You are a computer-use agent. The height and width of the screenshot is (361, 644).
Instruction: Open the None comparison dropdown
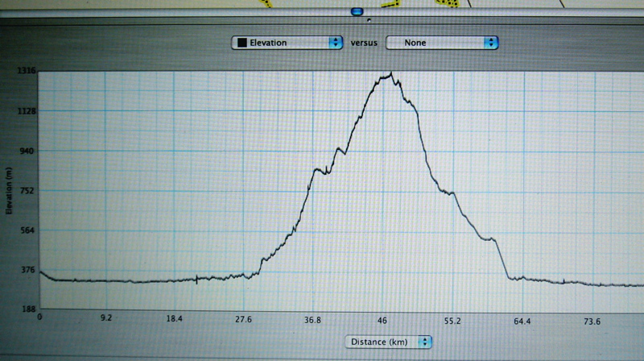441,43
